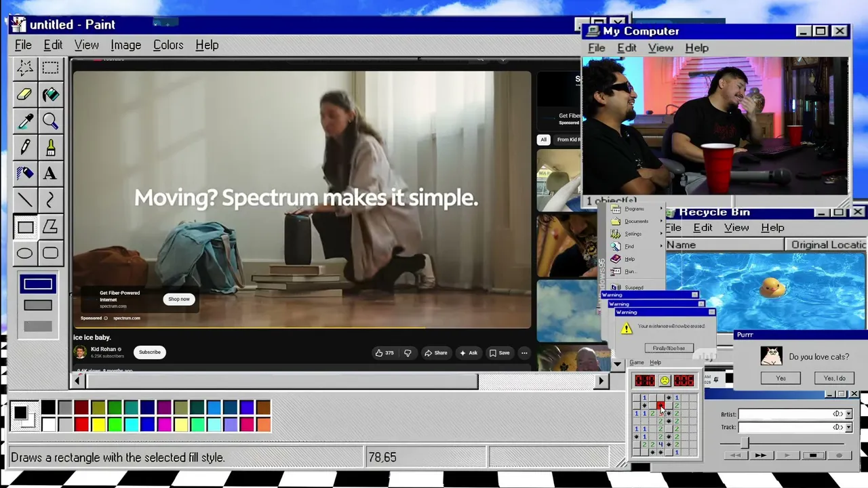Click the warning triangle icon in Warning dialog
This screenshot has height=488, width=868.
pos(627,329)
